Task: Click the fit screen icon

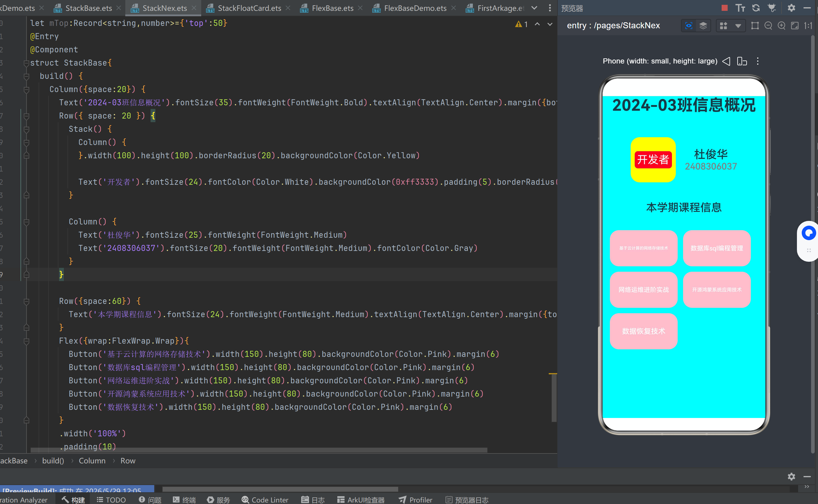Action: (x=795, y=26)
